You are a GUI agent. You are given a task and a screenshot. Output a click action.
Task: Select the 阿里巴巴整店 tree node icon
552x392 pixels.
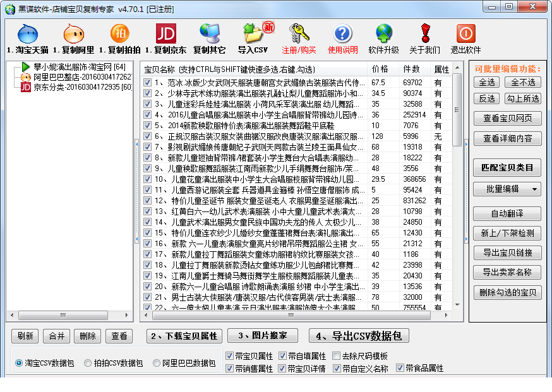pyautogui.click(x=26, y=77)
